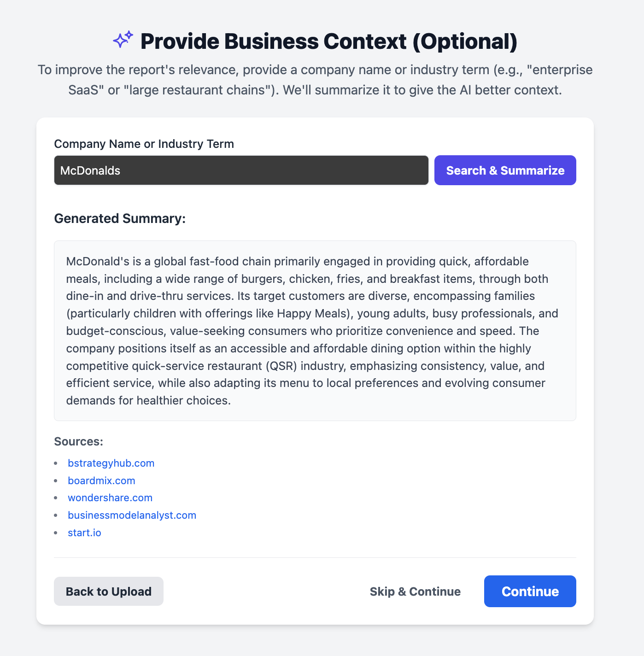Click the Generated Summary heading
The width and height of the screenshot is (644, 656).
coord(120,218)
